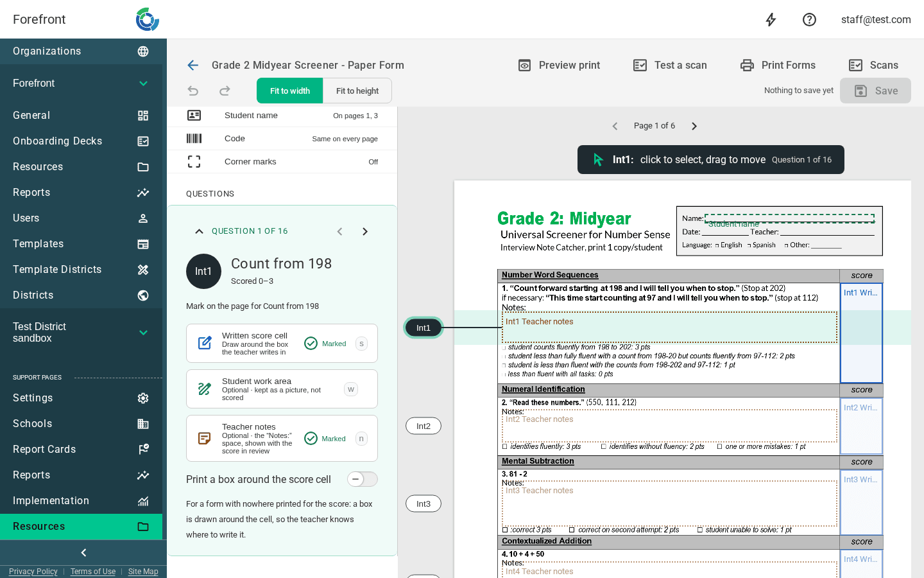The image size is (924, 578).
Task: Go to previous question with left chevron
Action: pos(340,231)
